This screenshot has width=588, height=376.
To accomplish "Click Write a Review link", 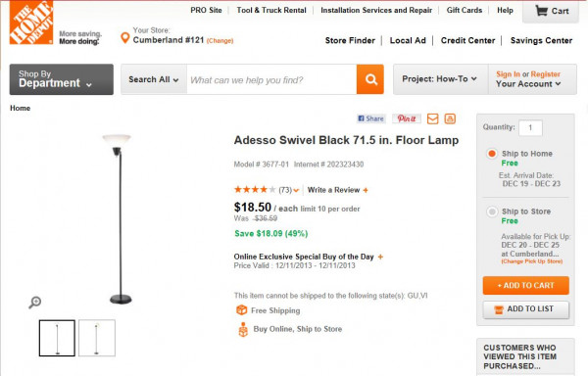I will click(338, 190).
